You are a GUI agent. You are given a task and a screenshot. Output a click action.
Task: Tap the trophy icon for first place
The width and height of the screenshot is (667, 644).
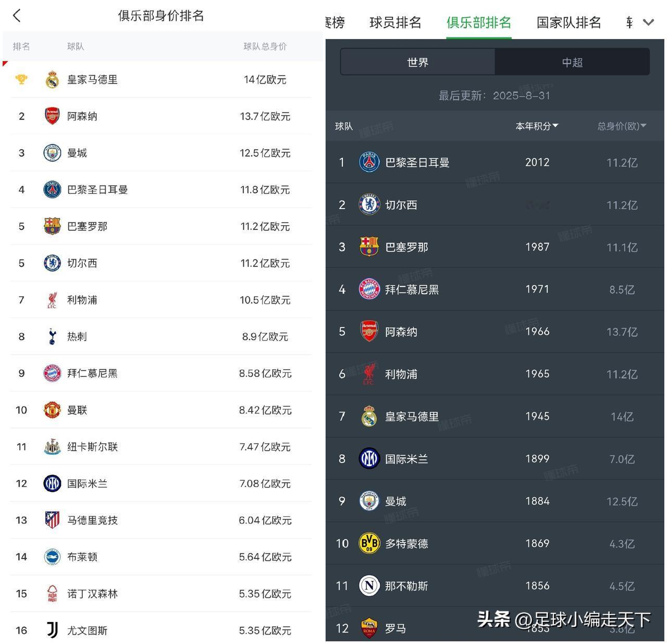[x=21, y=79]
